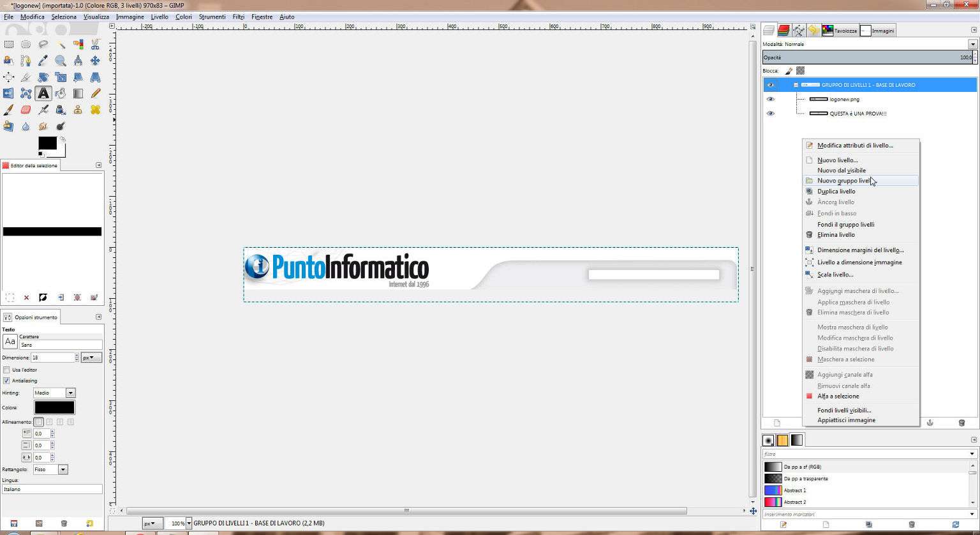
Task: Choose the Free Select lasso tool
Action: pos(43,44)
